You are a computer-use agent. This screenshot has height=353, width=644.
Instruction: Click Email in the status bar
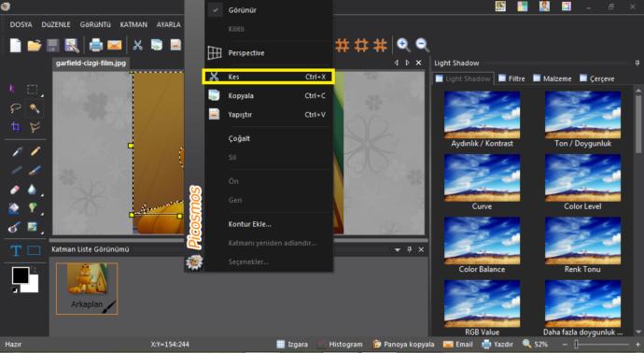click(x=458, y=345)
